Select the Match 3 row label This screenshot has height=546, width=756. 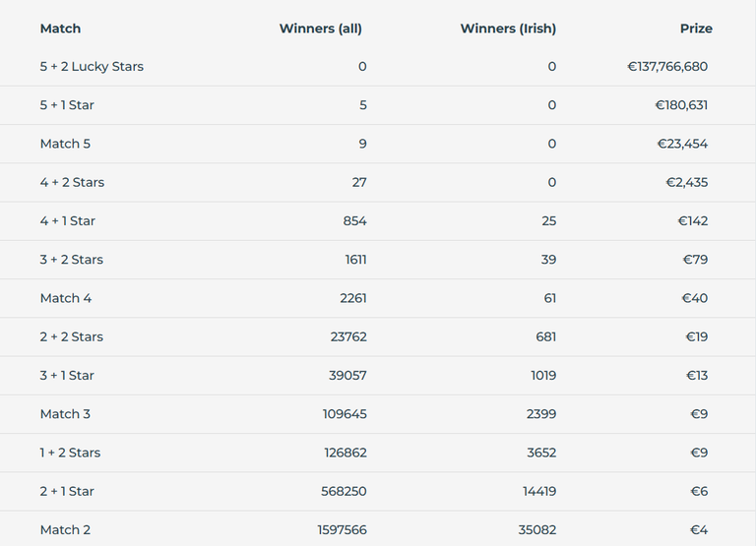click(65, 414)
